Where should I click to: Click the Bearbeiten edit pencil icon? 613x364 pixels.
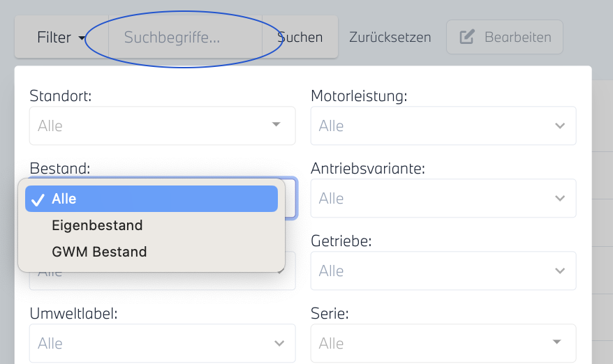[x=467, y=37]
